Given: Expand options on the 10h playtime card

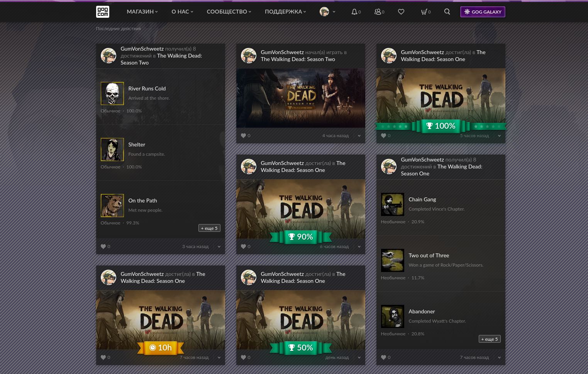Looking at the screenshot, I should point(219,357).
